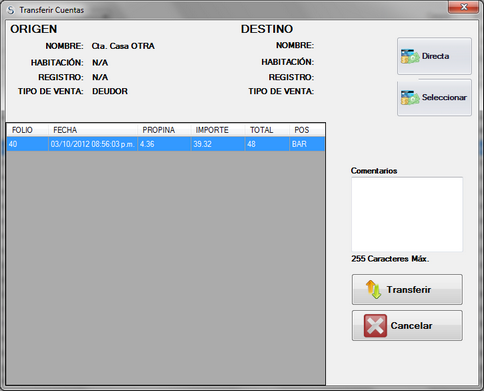Sort by the IMPORTE column header
484x391 pixels.
coord(218,130)
